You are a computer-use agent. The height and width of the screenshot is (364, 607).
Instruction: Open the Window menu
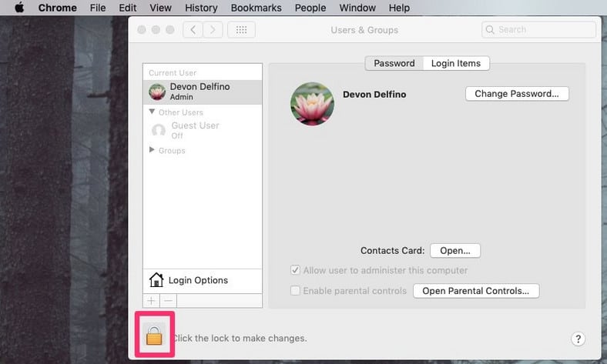(357, 8)
